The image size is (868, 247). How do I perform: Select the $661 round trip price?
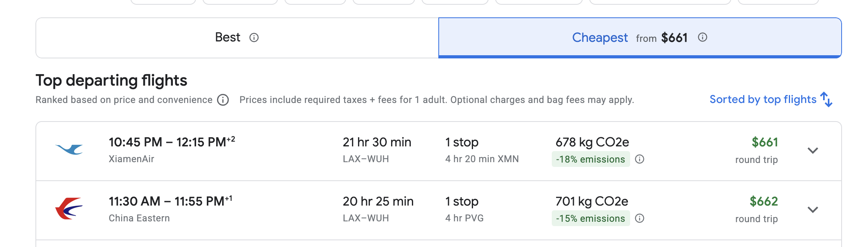pos(764,142)
